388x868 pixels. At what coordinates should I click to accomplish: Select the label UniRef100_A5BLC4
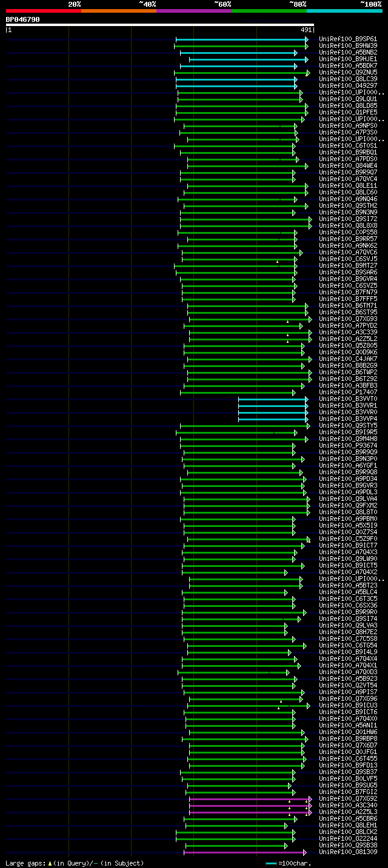click(x=348, y=592)
